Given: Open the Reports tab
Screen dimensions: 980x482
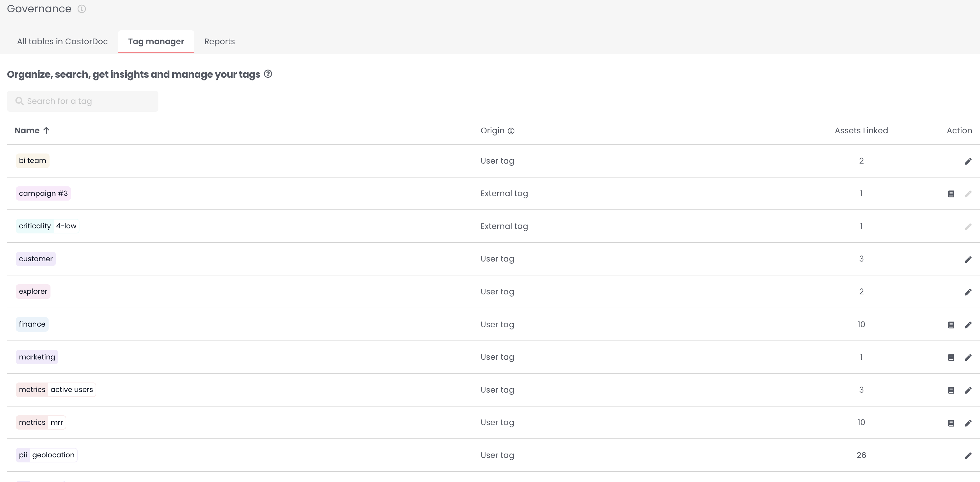Looking at the screenshot, I should pos(219,41).
